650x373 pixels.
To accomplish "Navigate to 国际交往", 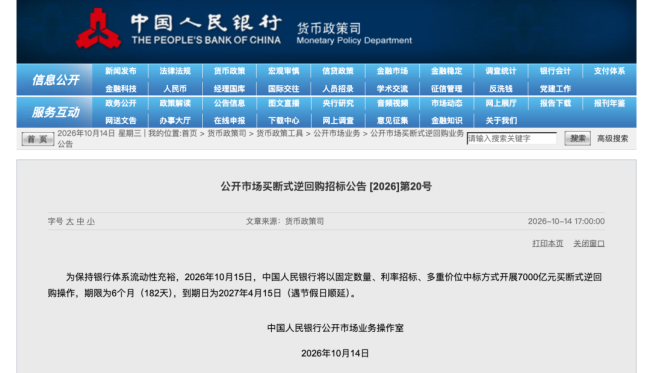I will pyautogui.click(x=284, y=89).
